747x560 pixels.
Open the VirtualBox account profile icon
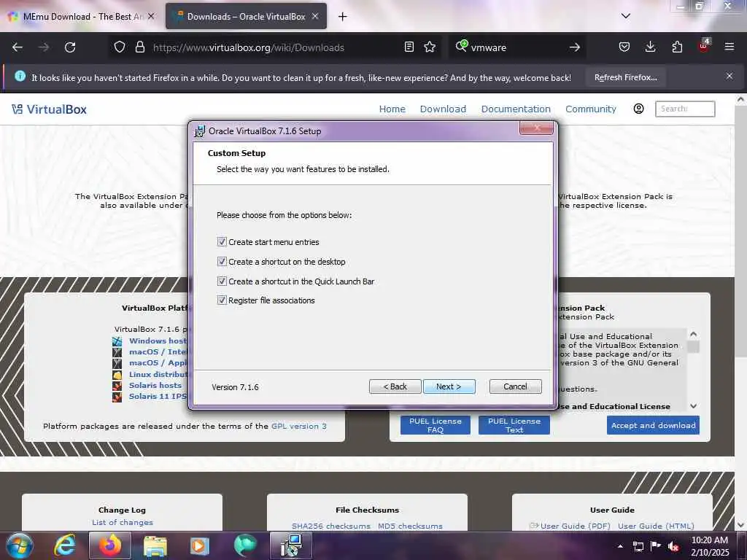(x=639, y=109)
